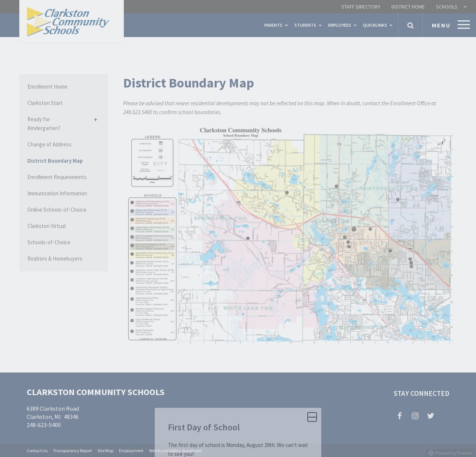Click the 248-623-5400 footer phone number

[44, 425]
